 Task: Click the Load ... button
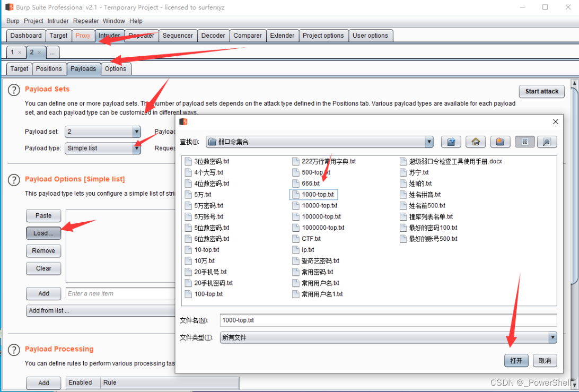tap(43, 233)
